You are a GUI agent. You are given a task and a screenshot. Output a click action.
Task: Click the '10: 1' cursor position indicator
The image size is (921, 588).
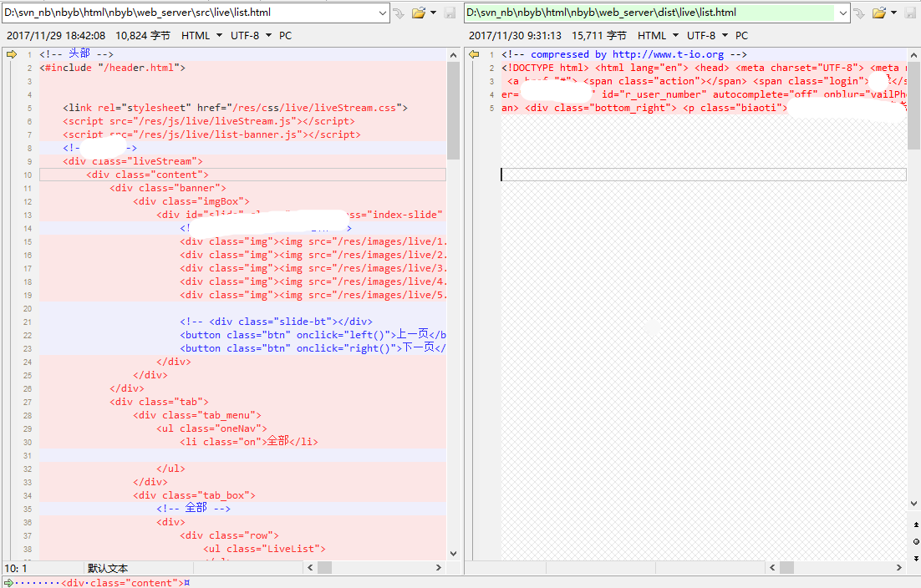click(16, 568)
